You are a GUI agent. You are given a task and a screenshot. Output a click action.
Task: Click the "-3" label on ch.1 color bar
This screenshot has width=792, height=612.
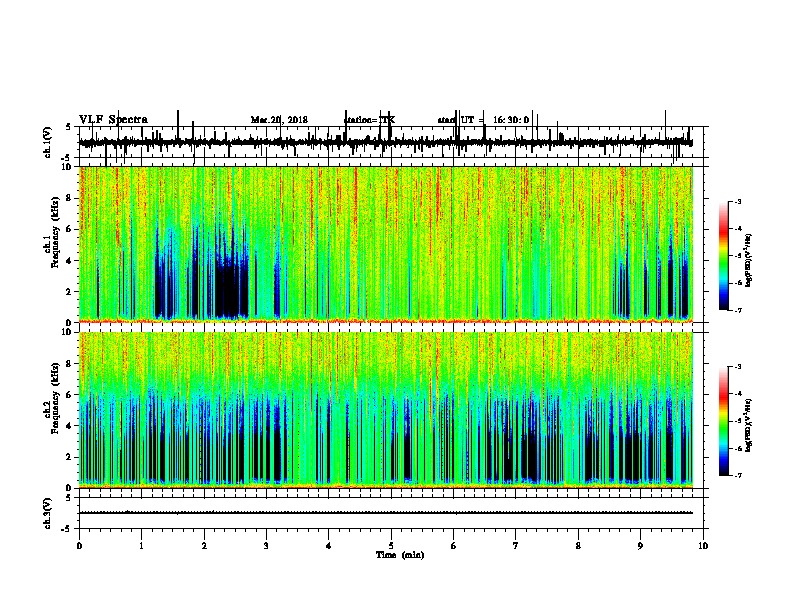(x=738, y=201)
